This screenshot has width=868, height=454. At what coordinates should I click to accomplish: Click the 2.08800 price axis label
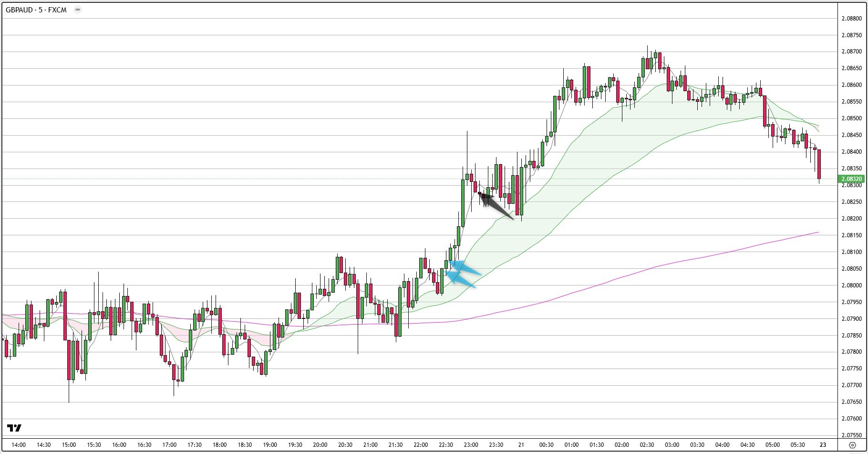pos(851,19)
